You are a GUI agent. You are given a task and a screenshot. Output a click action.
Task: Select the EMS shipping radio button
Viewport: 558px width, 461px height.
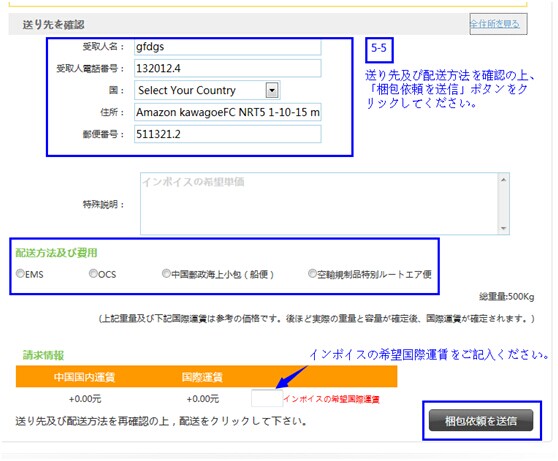[x=20, y=273]
